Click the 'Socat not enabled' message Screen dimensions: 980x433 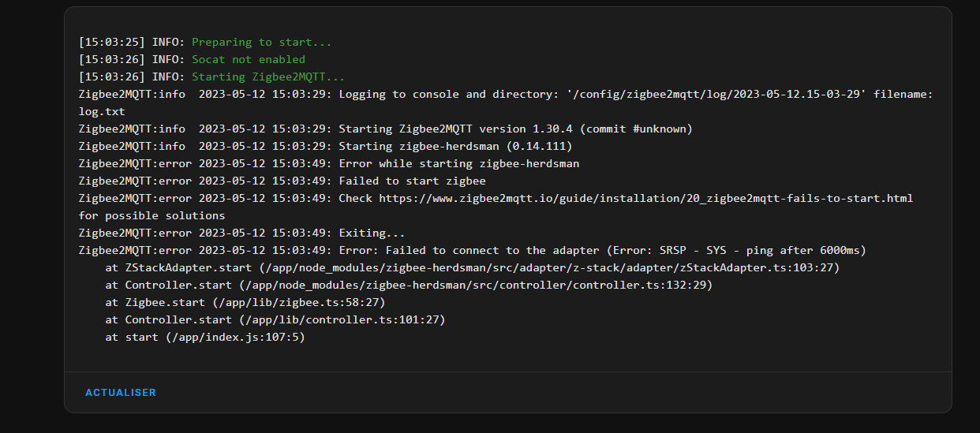249,59
